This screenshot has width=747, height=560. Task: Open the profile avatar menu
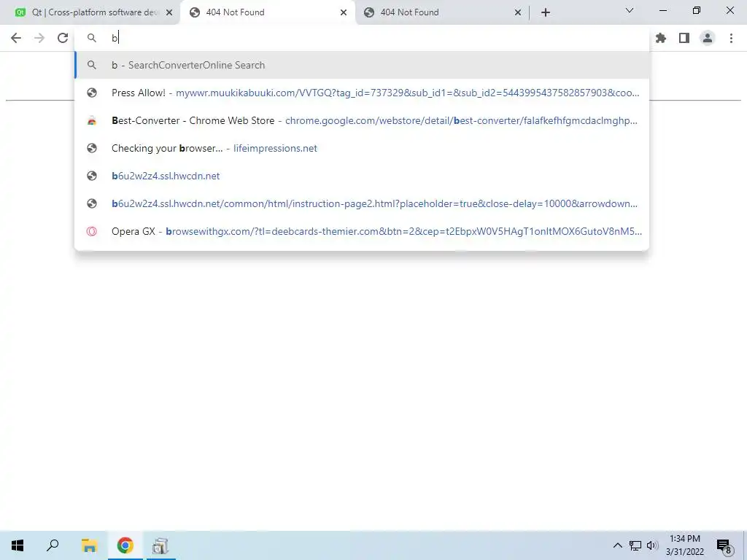tap(708, 38)
